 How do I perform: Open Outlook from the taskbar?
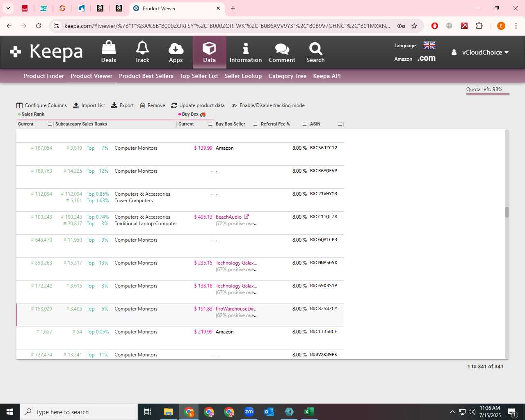coord(269,412)
